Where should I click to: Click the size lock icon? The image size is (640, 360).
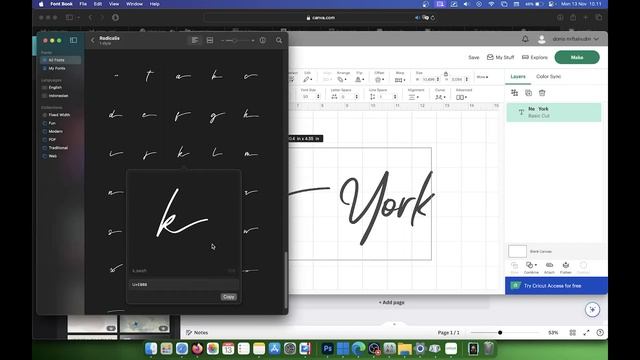(x=446, y=74)
